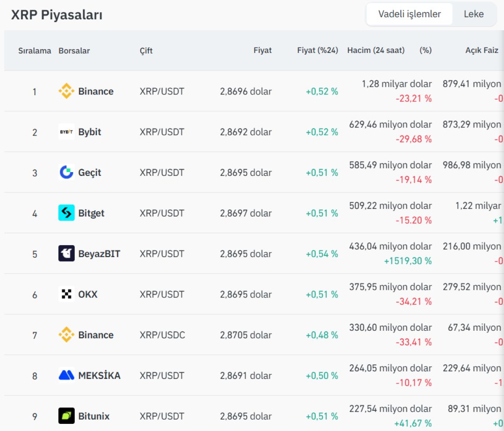Click the +41,67 % volume change

tap(413, 423)
